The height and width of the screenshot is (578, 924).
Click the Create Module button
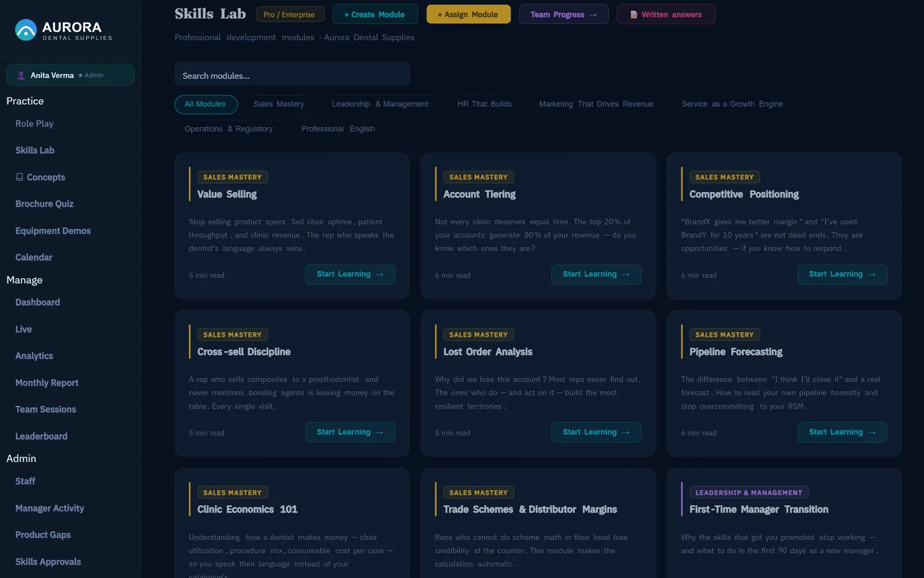tap(375, 14)
